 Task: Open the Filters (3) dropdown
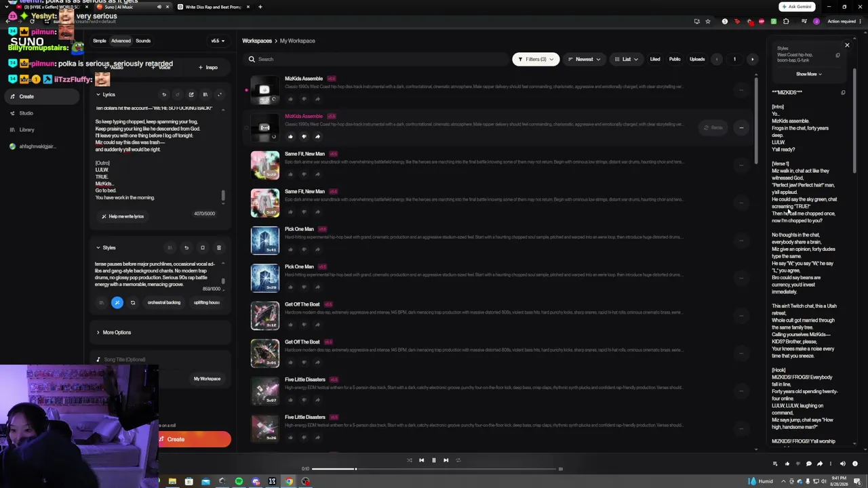535,59
